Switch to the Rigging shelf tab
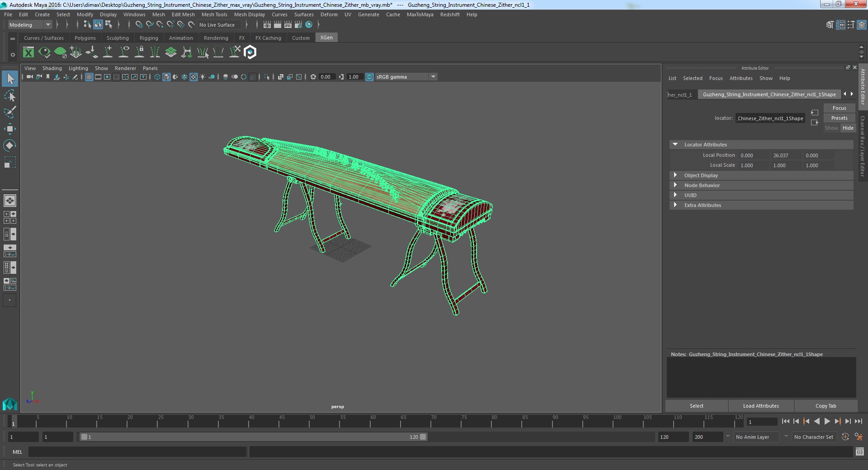The image size is (868, 470). [x=149, y=38]
